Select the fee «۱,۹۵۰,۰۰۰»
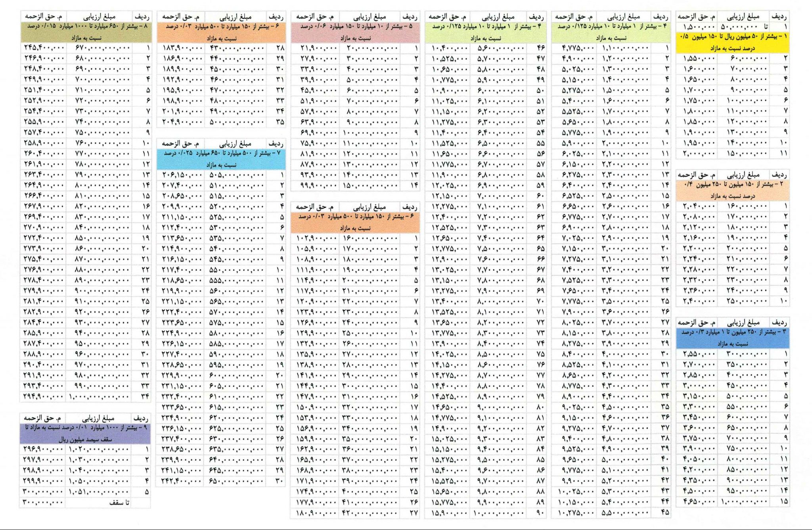Screen dimensions: 812x530 point(699,143)
